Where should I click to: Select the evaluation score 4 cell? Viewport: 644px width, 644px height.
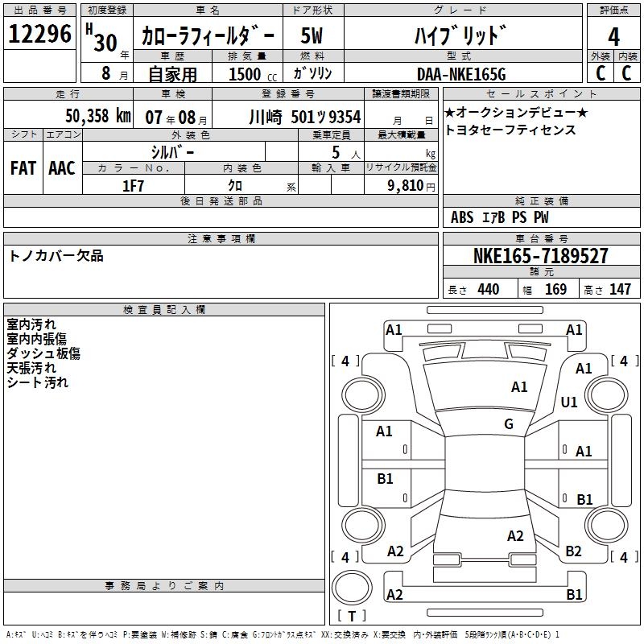(613, 36)
